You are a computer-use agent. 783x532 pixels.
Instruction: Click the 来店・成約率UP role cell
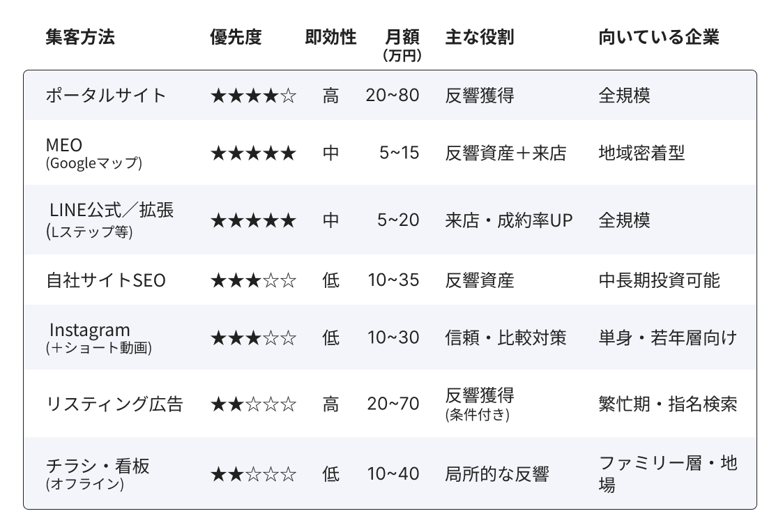(508, 220)
